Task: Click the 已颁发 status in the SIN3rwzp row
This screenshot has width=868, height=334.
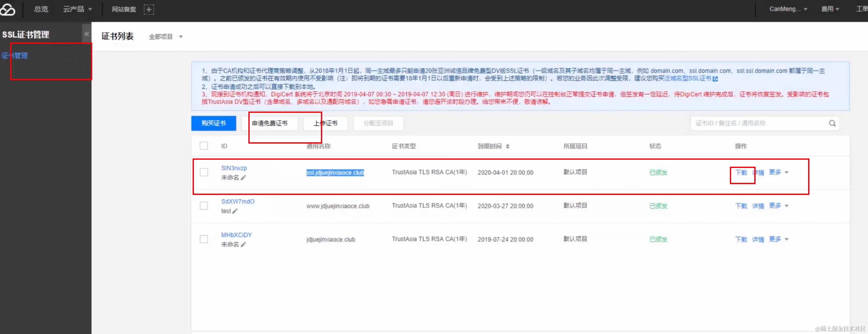Action: pyautogui.click(x=658, y=173)
